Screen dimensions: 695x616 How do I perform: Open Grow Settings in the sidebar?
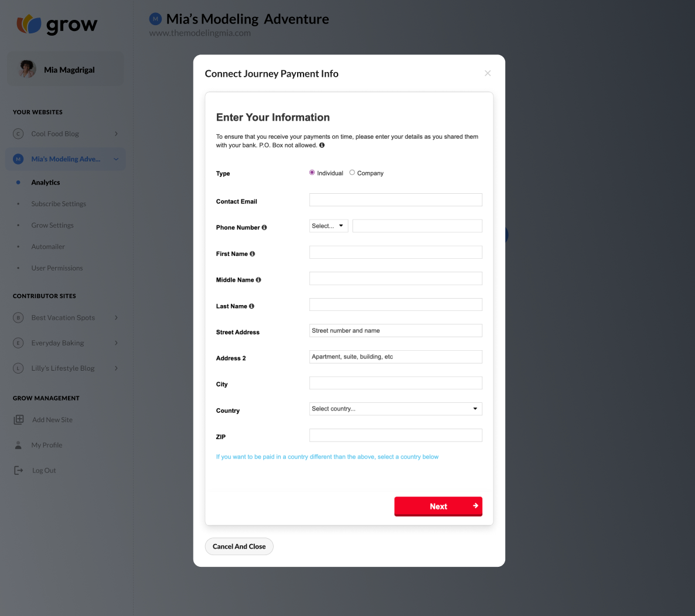click(x=52, y=225)
